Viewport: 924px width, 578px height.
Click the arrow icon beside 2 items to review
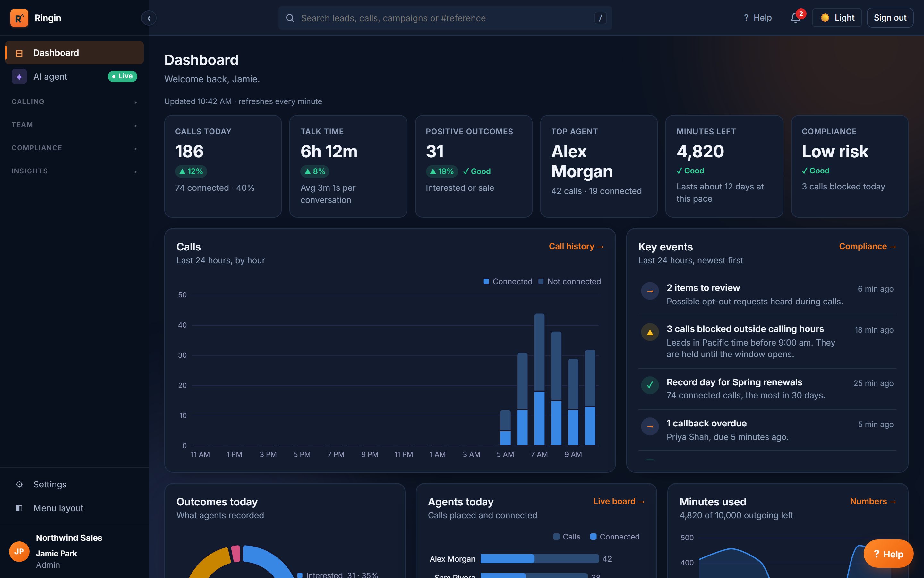tap(650, 291)
